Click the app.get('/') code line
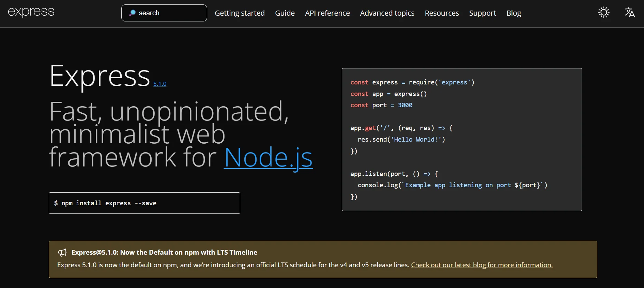Viewport: 644px width, 288px height. (x=401, y=128)
